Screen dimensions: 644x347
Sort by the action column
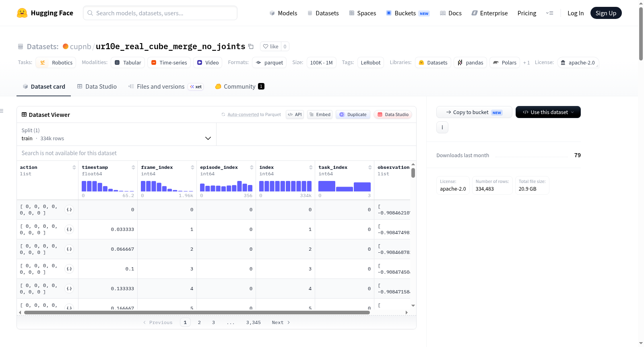(x=74, y=167)
